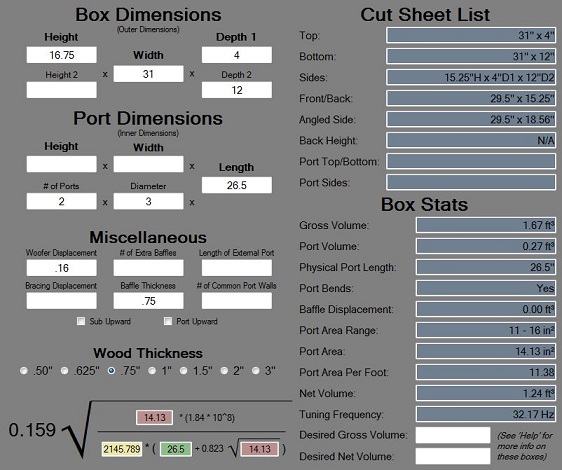
Task: Select the port Length field showing 26.5
Action: 237,185
